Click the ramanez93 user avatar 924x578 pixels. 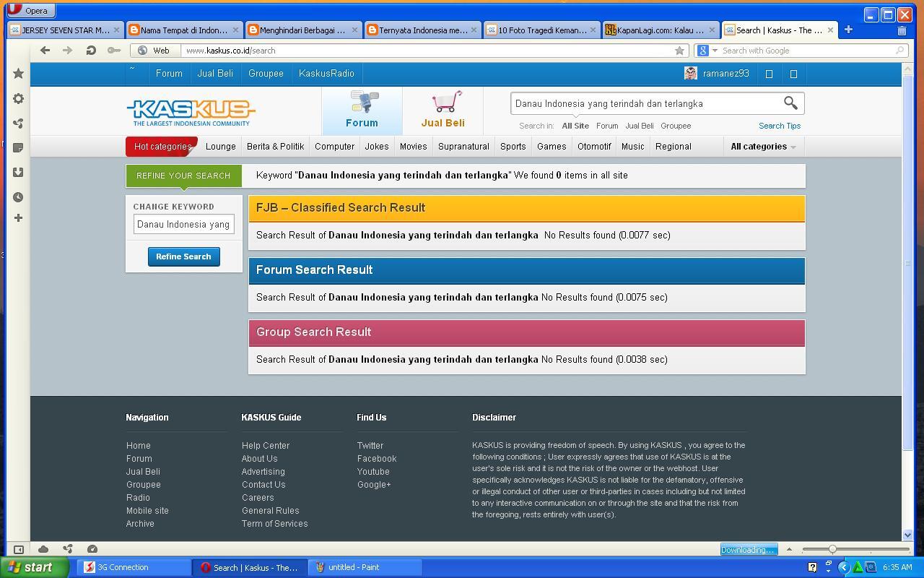(691, 73)
